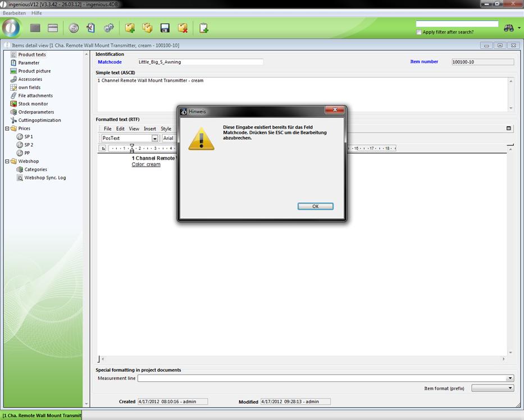Click the ruler indent marker
Screen dimensions: 524x420
(132, 148)
